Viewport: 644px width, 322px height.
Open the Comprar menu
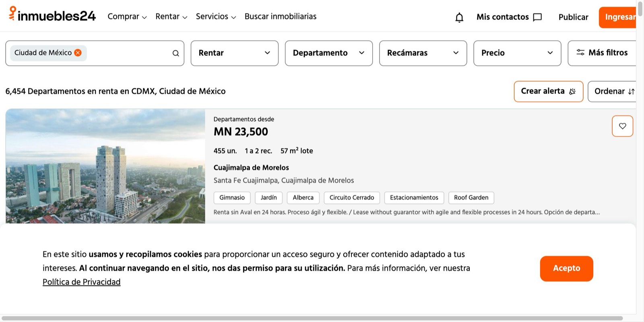click(127, 17)
